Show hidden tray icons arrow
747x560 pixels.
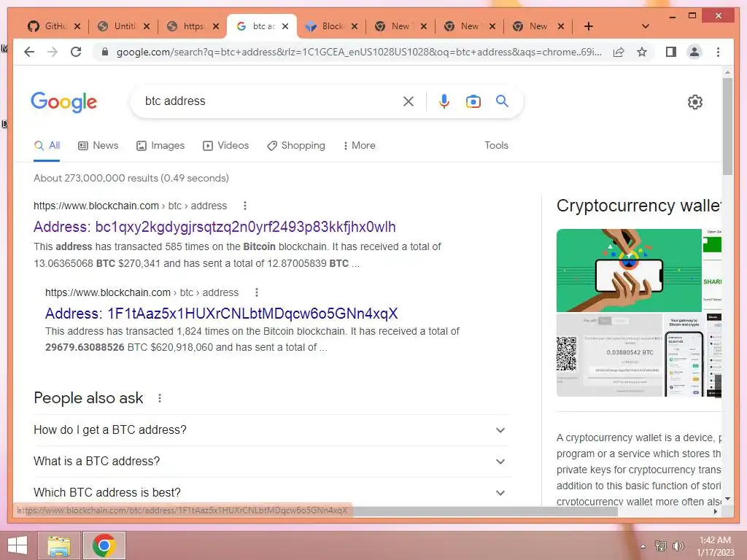tap(643, 545)
